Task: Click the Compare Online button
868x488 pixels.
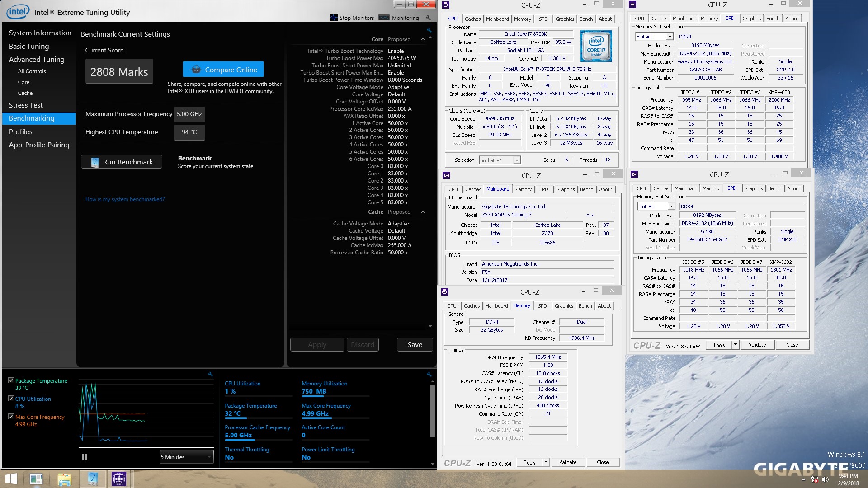Action: coord(223,70)
